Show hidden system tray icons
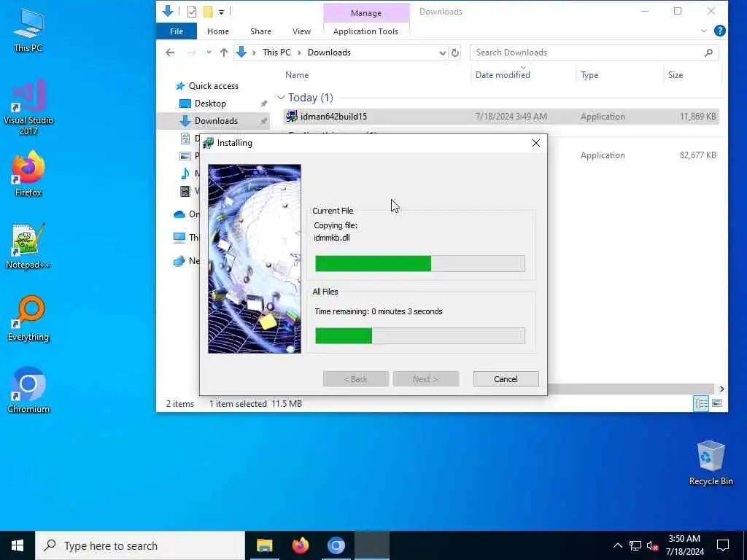The width and height of the screenshot is (747, 560). 617,545
